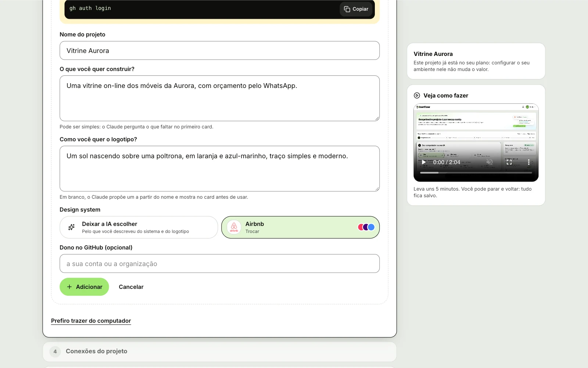
Task: Edit the Nome do projeto field
Action: pyautogui.click(x=219, y=50)
